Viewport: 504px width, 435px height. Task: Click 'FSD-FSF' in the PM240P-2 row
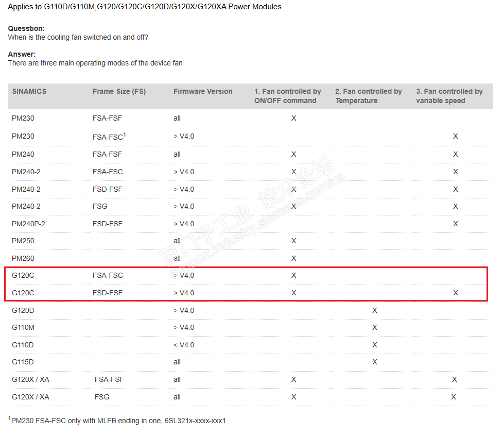click(108, 224)
